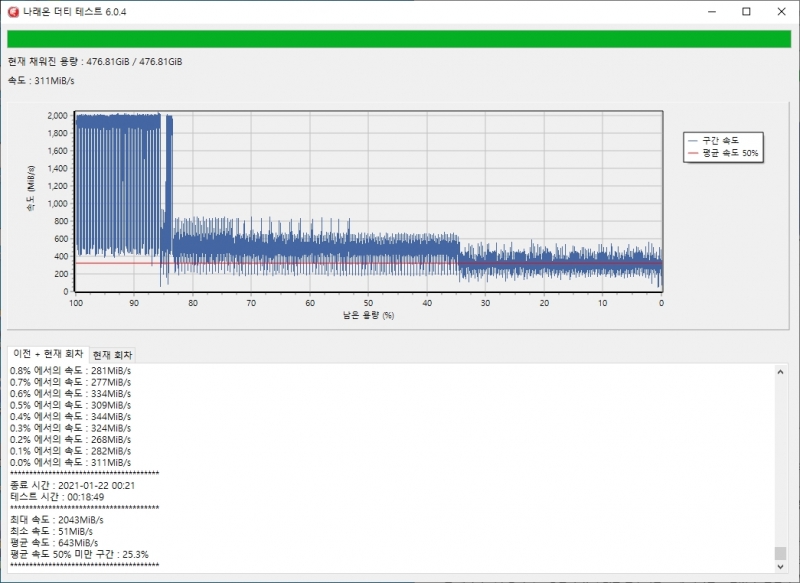800x583 pixels.
Task: Select log line 0.3% 에서의 속도 : 324MiB/s
Action: click(70, 428)
